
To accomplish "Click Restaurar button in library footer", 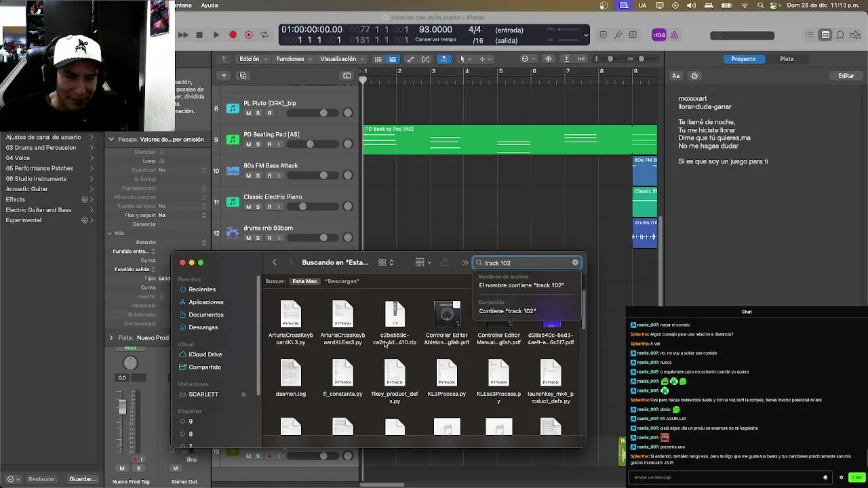I will coord(41,479).
